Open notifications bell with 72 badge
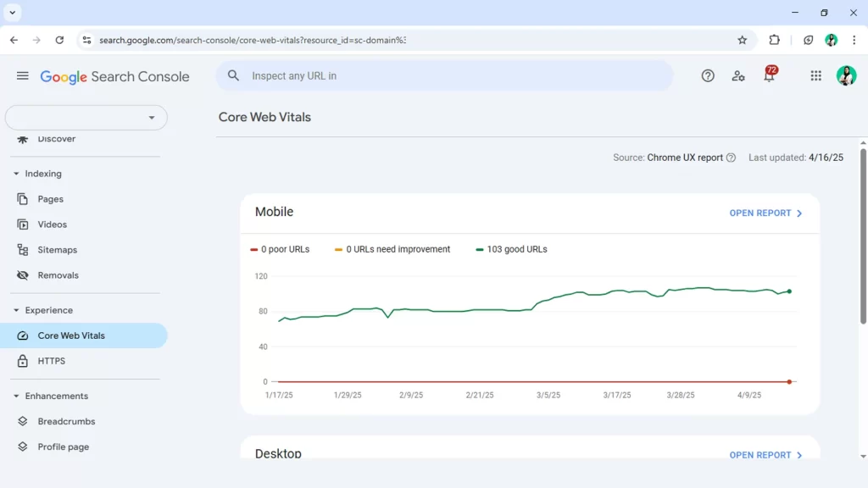 [770, 75]
